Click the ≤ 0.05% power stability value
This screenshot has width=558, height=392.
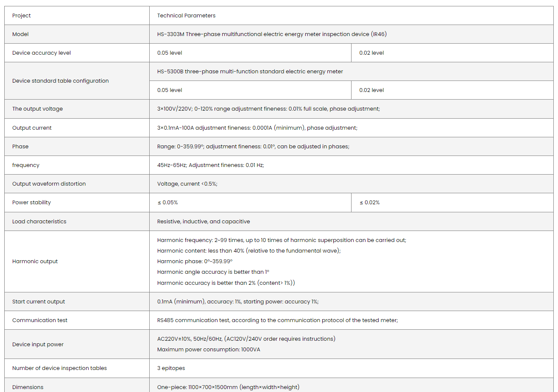point(167,203)
